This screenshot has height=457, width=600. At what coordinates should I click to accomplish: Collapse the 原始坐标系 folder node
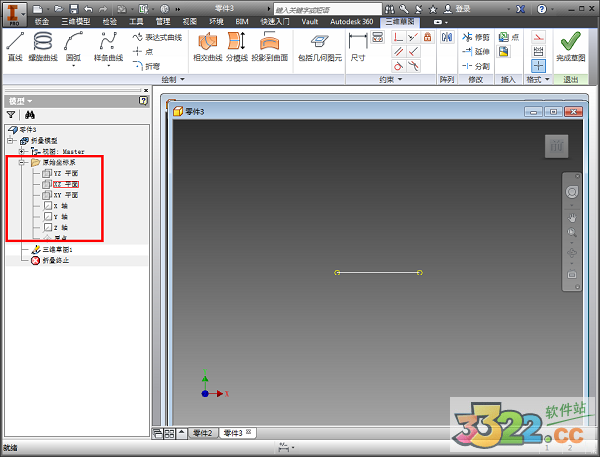pyautogui.click(x=21, y=162)
